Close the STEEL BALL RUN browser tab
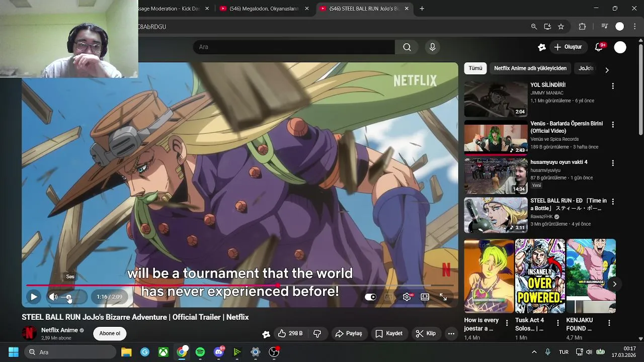The height and width of the screenshot is (362, 644). (407, 9)
